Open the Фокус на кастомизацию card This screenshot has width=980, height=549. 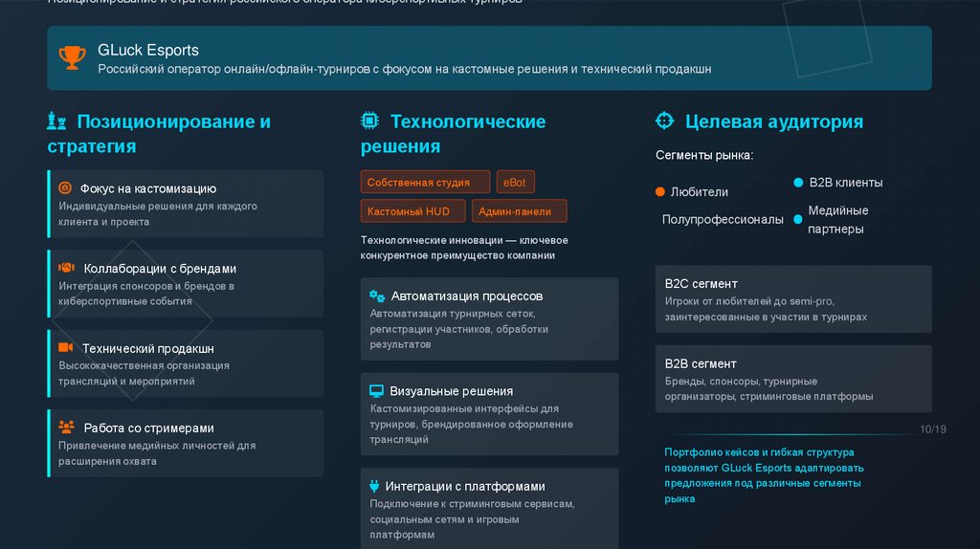click(x=186, y=204)
